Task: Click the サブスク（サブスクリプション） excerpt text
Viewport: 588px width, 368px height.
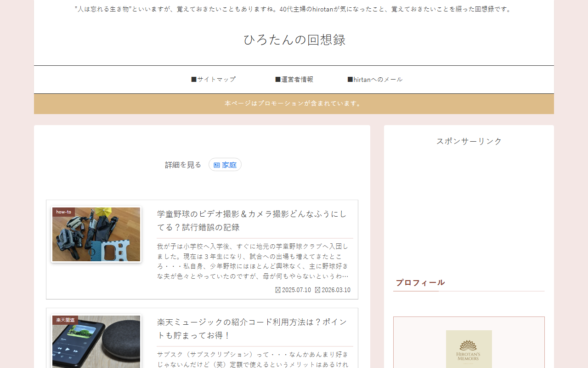Action: click(253, 359)
